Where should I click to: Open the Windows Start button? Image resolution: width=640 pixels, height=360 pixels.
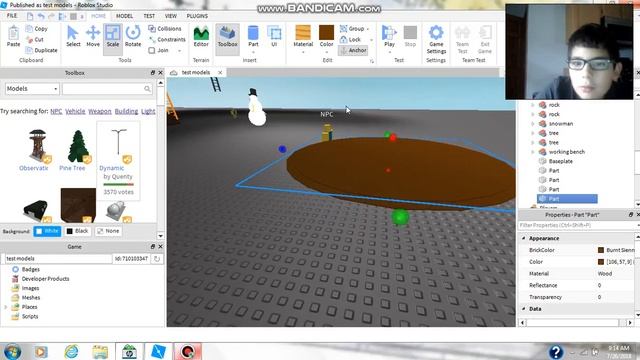(12, 352)
